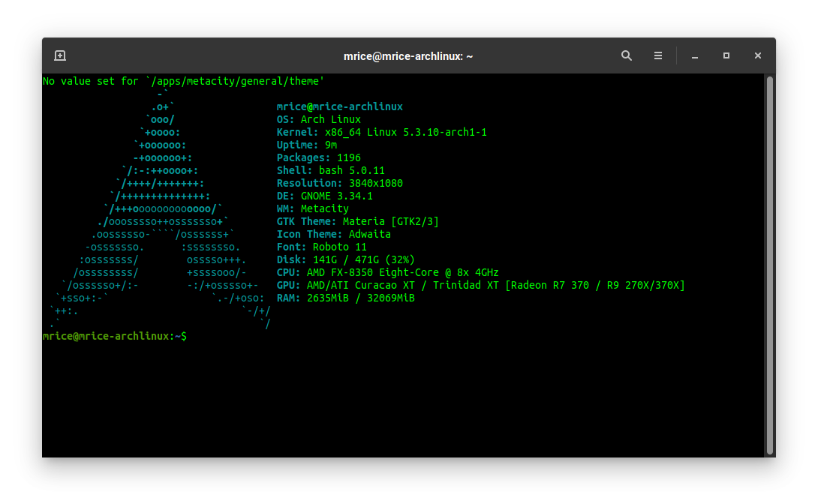Click the close window icon
818x504 pixels.
pyautogui.click(x=757, y=55)
